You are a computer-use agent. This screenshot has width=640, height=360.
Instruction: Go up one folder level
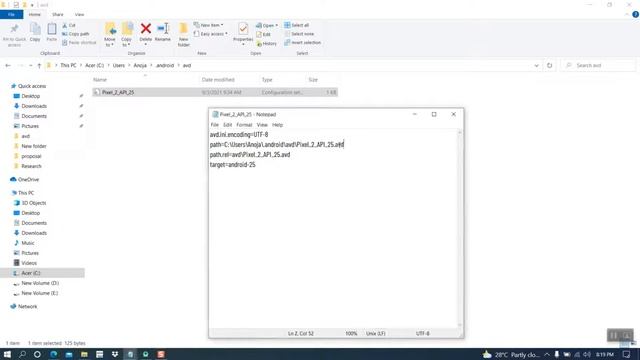coord(39,65)
